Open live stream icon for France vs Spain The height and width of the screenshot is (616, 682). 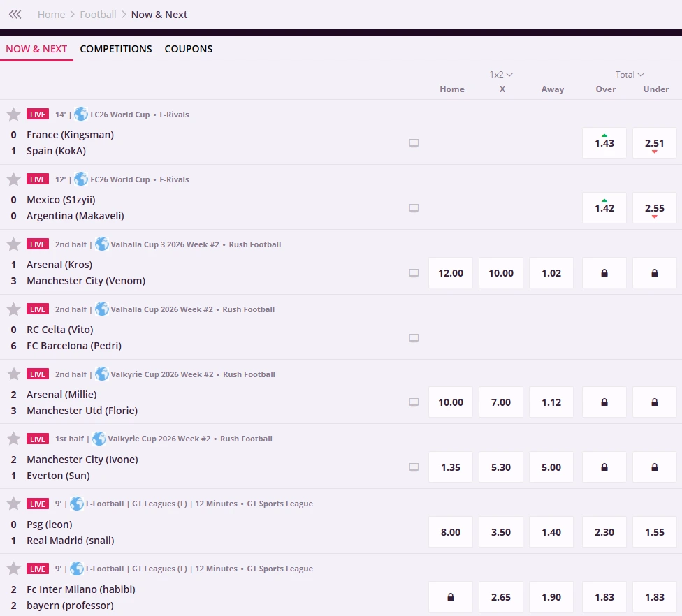pos(414,143)
